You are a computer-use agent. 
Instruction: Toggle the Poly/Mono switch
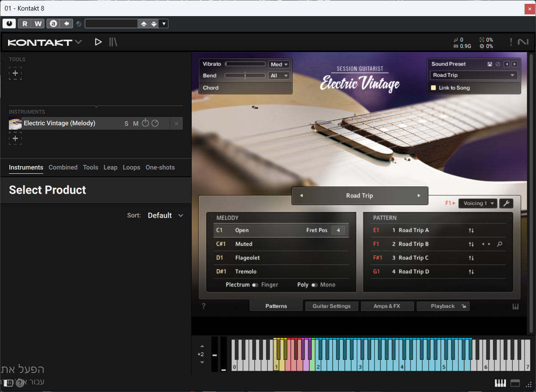tap(314, 285)
